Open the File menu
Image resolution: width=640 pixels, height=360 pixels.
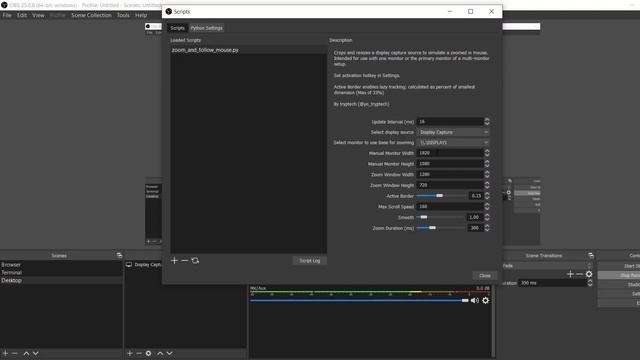7,15
